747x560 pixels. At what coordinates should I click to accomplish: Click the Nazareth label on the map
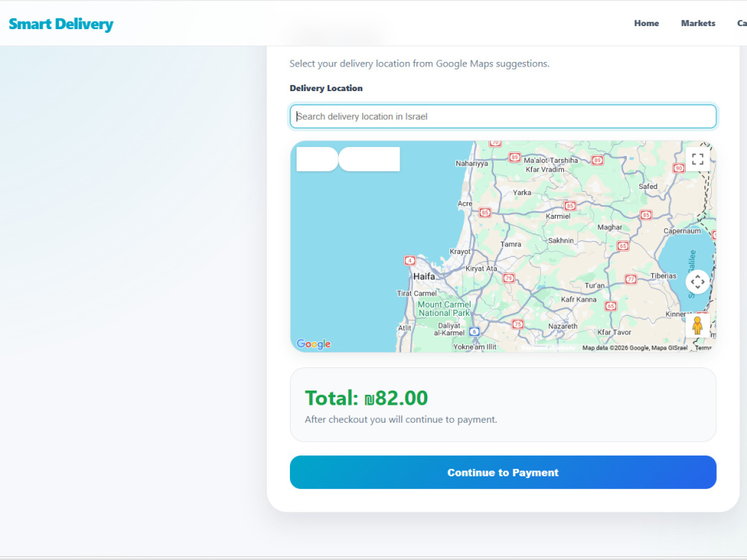[562, 326]
